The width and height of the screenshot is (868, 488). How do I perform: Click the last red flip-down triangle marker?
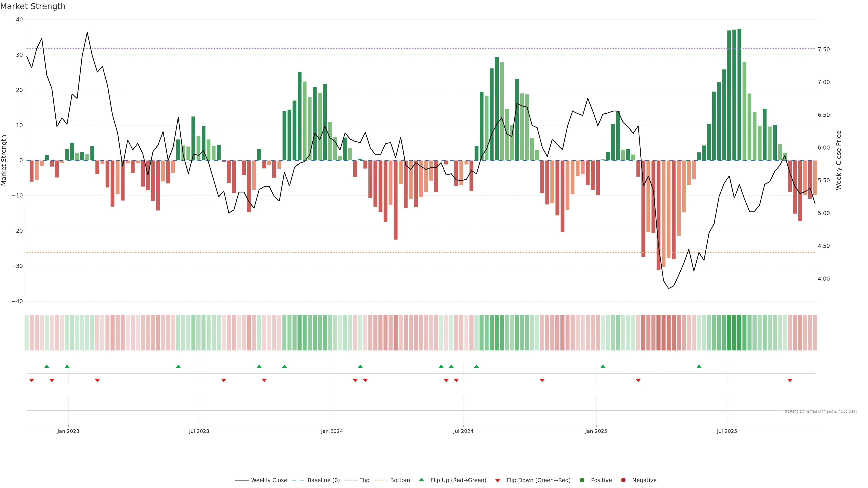(x=790, y=380)
